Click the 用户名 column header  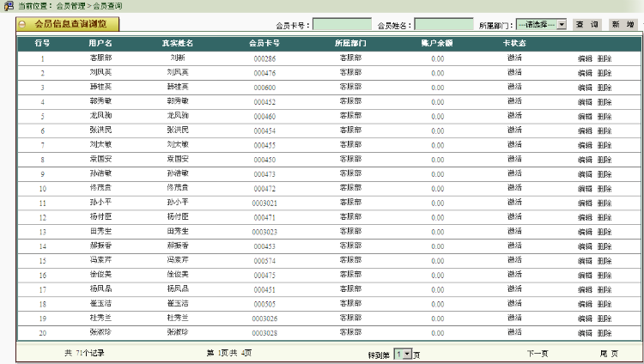pos(100,43)
